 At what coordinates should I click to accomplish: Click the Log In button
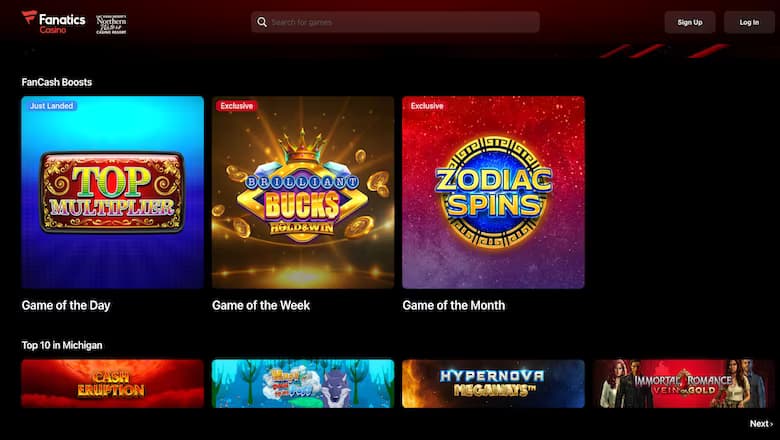pos(749,22)
